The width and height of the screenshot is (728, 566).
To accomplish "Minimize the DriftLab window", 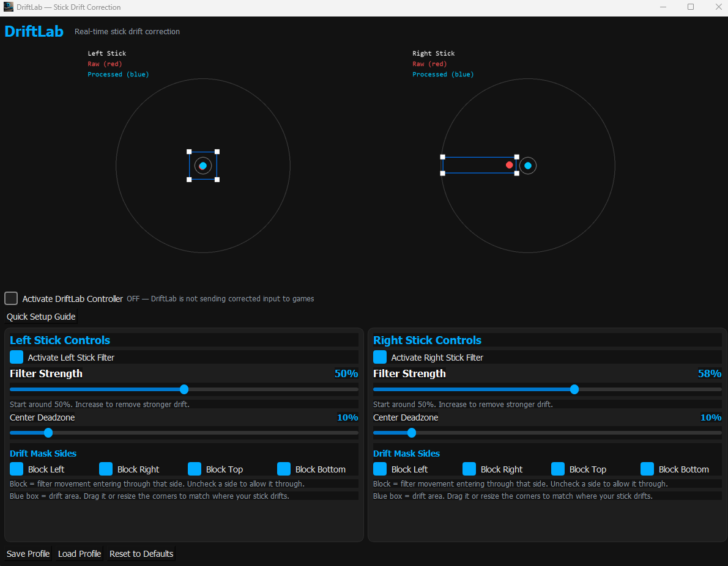I will 663,7.
